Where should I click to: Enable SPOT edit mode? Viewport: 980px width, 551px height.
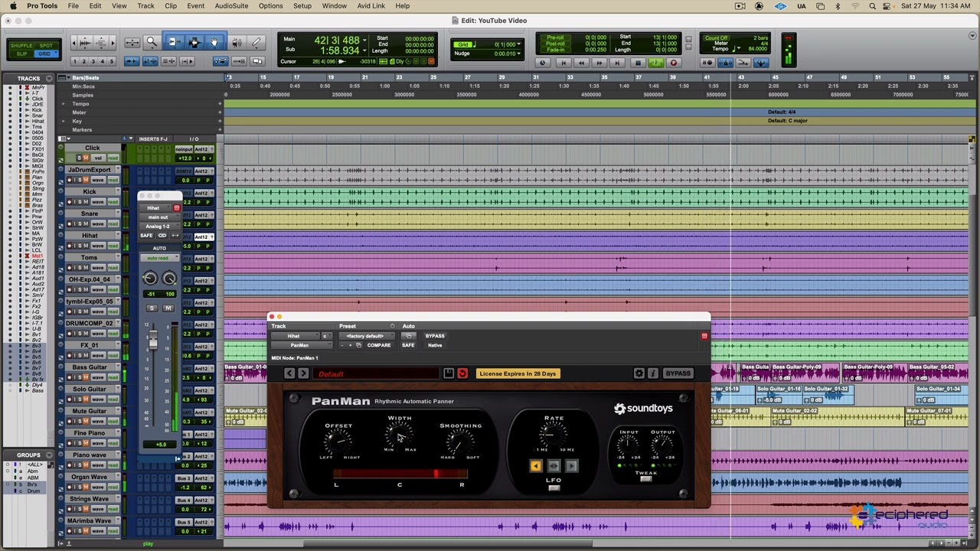pos(46,46)
